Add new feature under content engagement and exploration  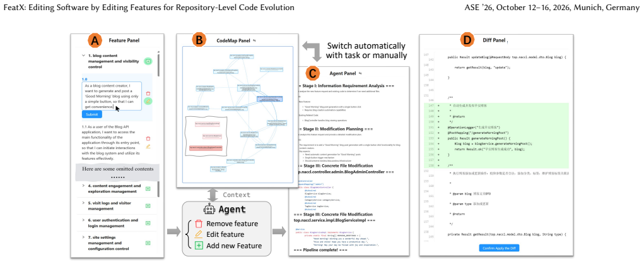(x=148, y=189)
